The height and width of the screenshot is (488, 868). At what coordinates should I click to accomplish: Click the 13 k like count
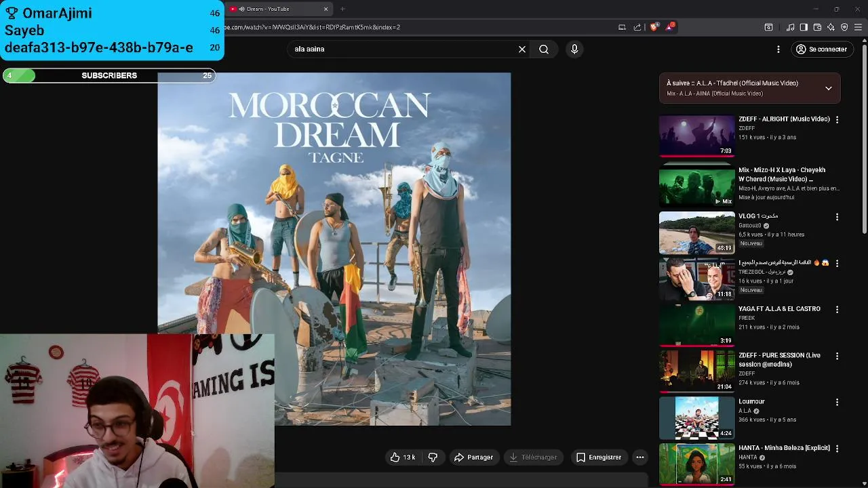409,457
